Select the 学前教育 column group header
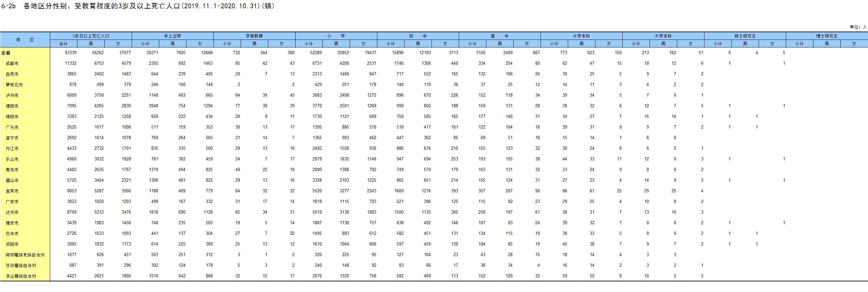This screenshot has width=868, height=292. coord(254,36)
